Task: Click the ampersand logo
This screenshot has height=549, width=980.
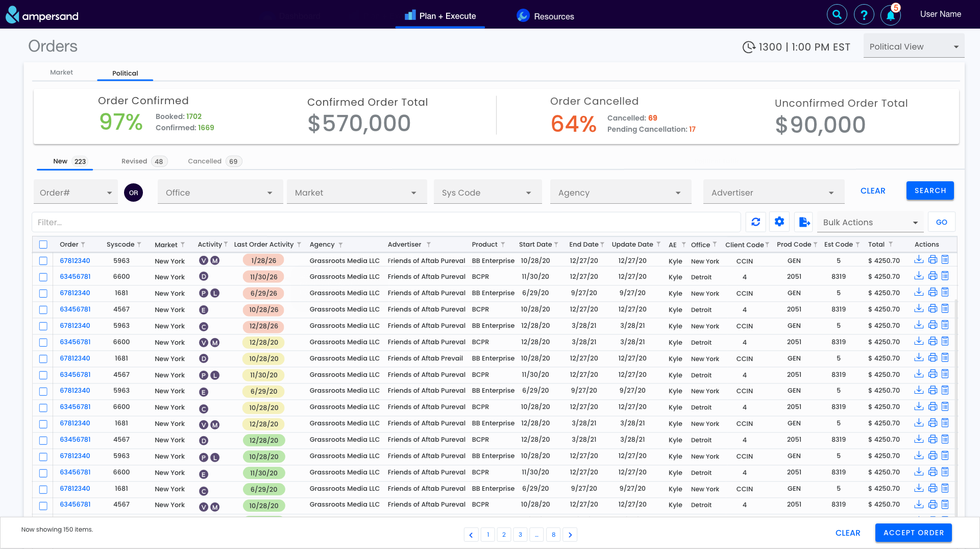Action: 42,15
